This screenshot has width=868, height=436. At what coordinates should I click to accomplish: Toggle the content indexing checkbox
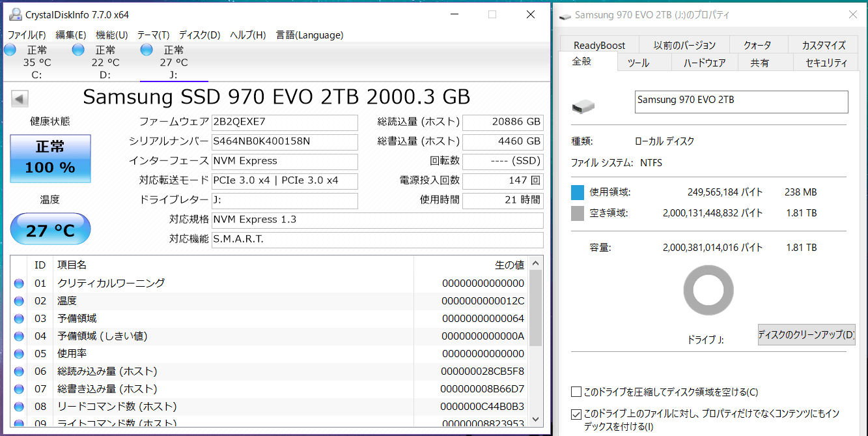[576, 413]
